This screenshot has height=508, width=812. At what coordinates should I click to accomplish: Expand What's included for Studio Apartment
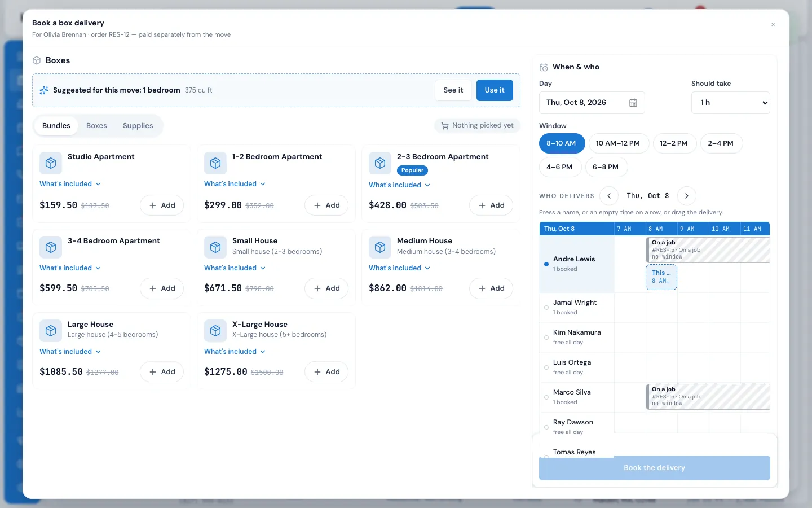click(70, 184)
